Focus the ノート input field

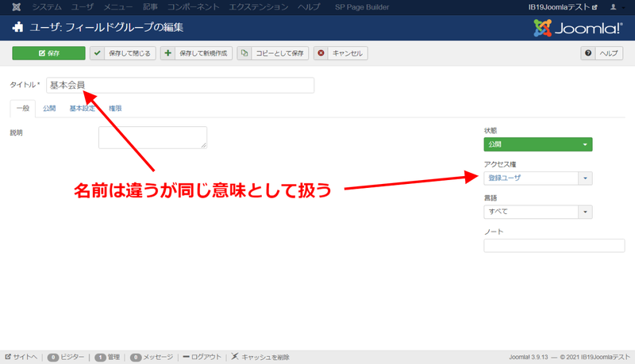(x=554, y=246)
